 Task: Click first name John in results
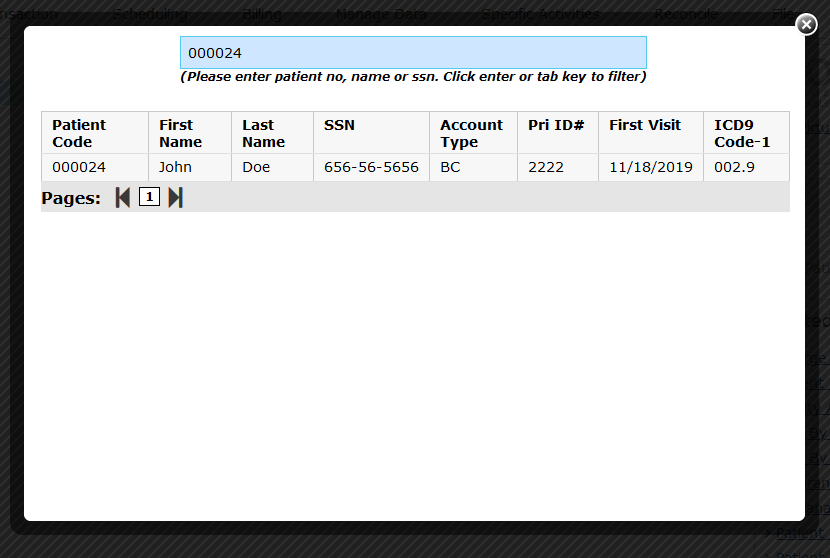click(175, 167)
